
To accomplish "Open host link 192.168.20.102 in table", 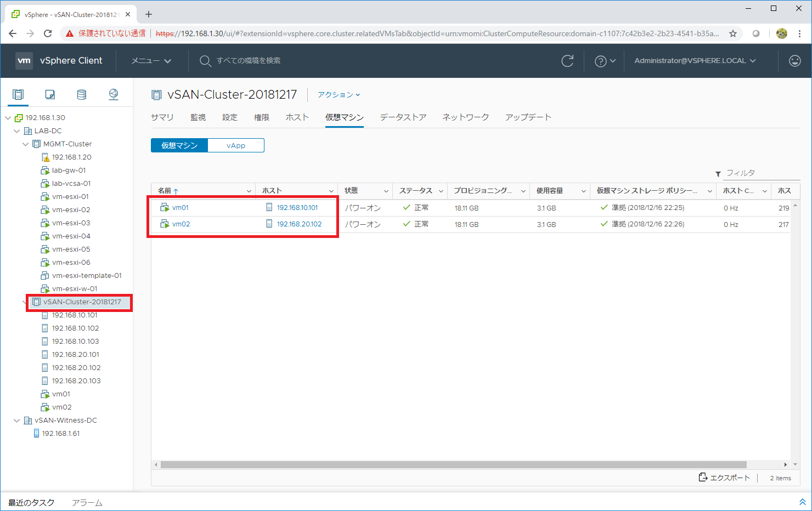I will coord(299,224).
